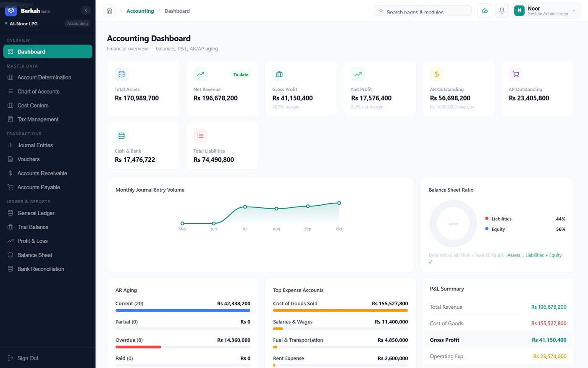Viewport: 588px width, 368px height.
Task: Open the home breadcrumb icon
Action: pos(110,11)
